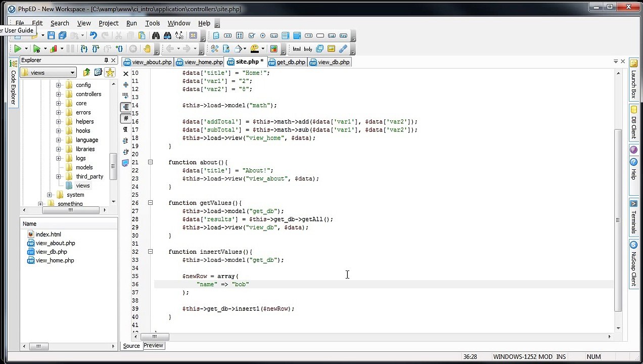The width and height of the screenshot is (643, 364).
Task: Start debugging with the debug play icon
Action: tap(36, 49)
